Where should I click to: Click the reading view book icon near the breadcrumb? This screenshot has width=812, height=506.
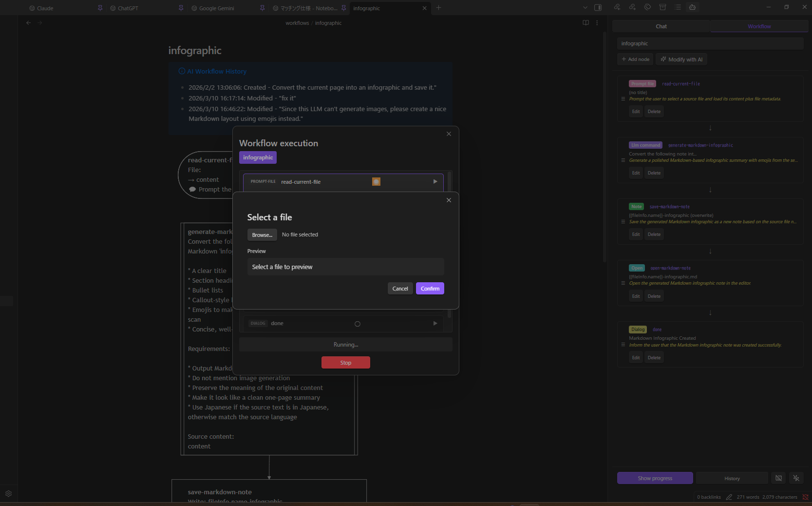coord(585,22)
